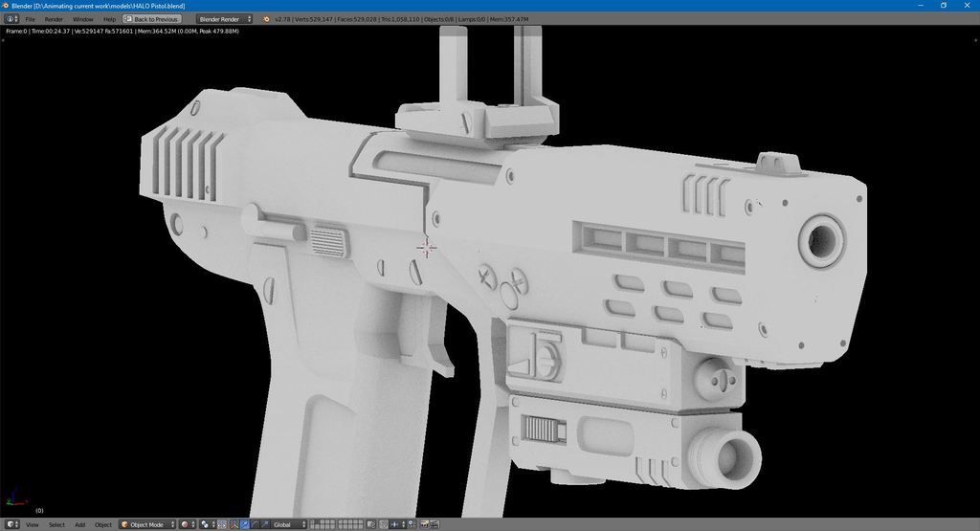Viewport: 980px width, 531px height.
Task: Click the v2.78 version text
Action: (x=282, y=19)
